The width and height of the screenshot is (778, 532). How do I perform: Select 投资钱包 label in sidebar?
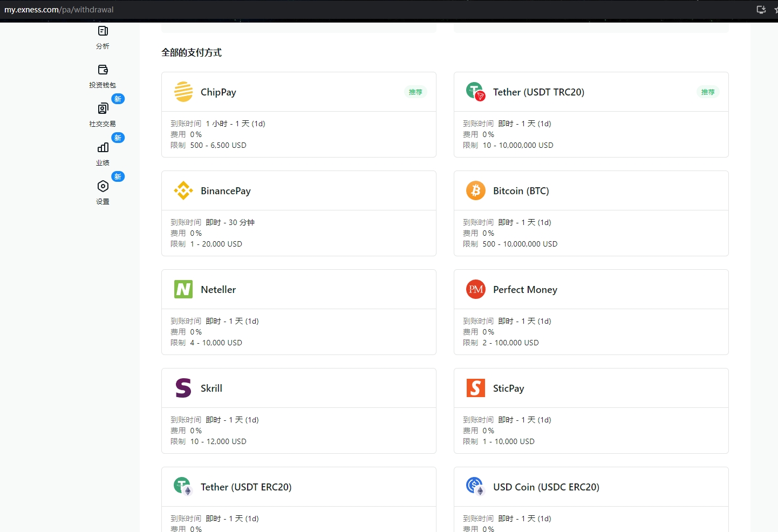pyautogui.click(x=103, y=85)
